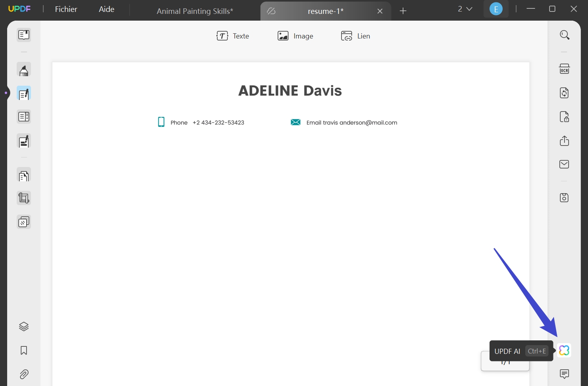Switch to Animal Painting Skills tab
This screenshot has height=386, width=588.
[195, 11]
